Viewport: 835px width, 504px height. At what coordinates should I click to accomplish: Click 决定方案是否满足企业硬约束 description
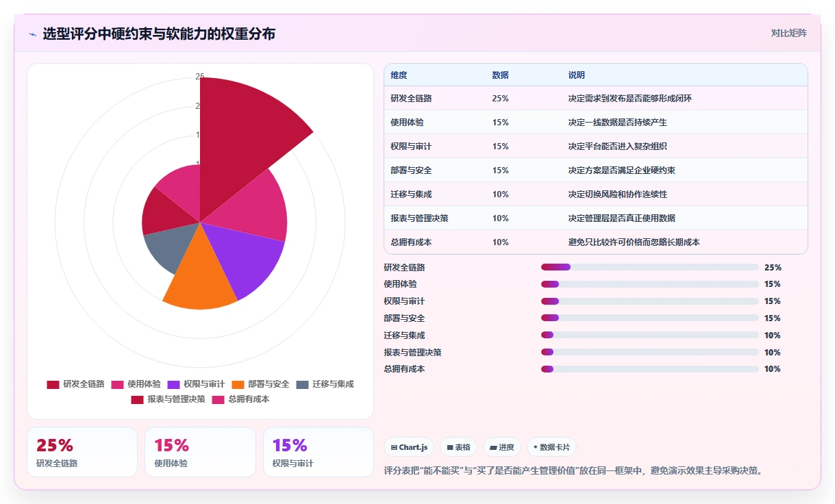(x=621, y=171)
